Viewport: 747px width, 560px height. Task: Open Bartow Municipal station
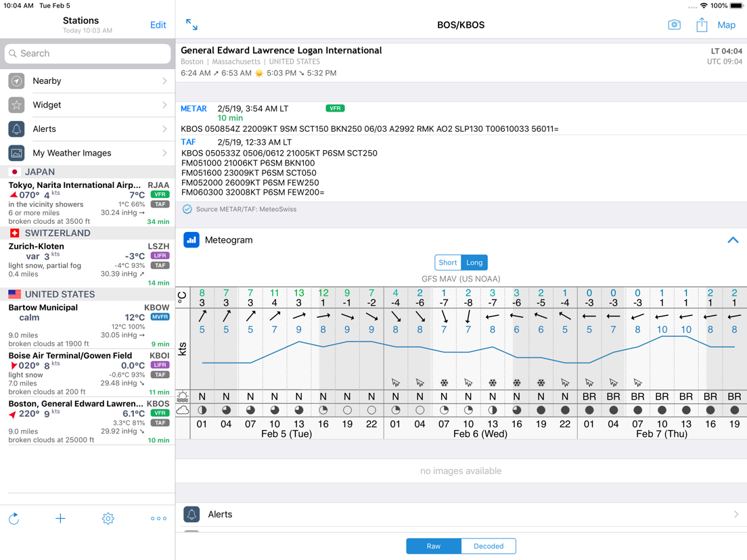(x=88, y=325)
